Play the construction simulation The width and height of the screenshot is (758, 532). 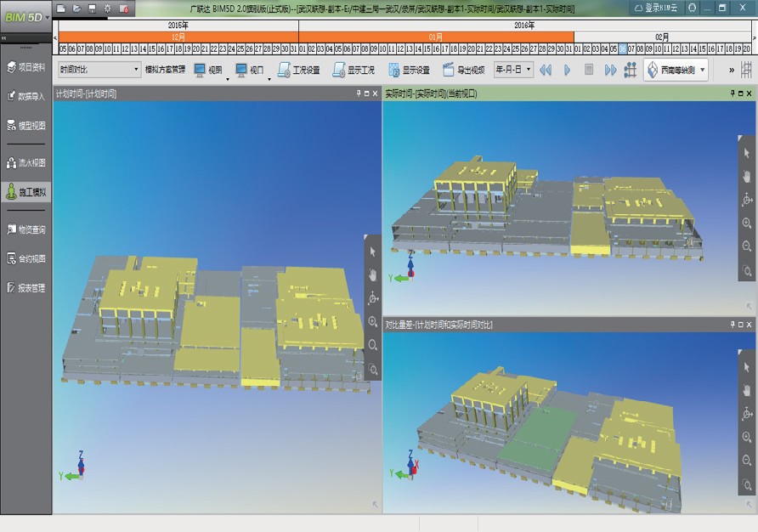567,70
